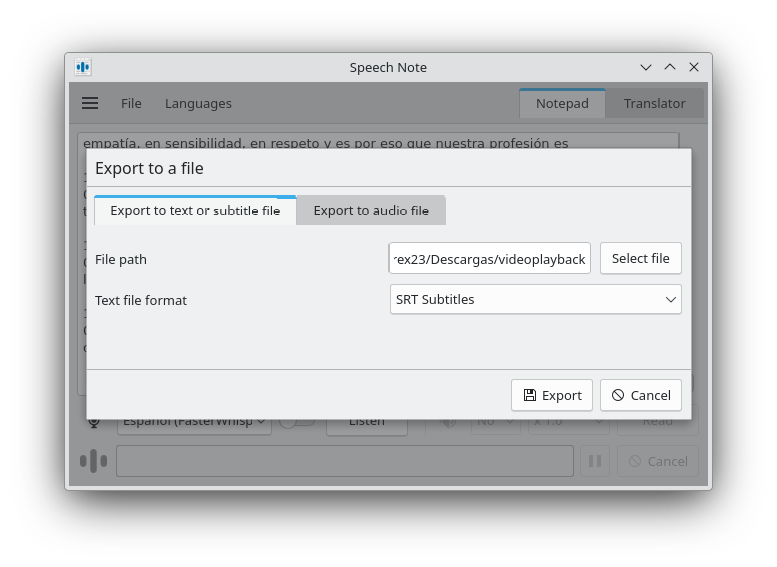777x567 pixels.
Task: Click the Speech Note app icon in title bar
Action: tap(83, 67)
